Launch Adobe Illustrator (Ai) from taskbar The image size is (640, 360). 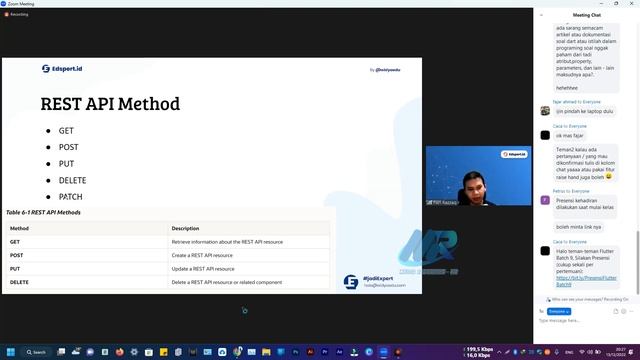[310, 352]
